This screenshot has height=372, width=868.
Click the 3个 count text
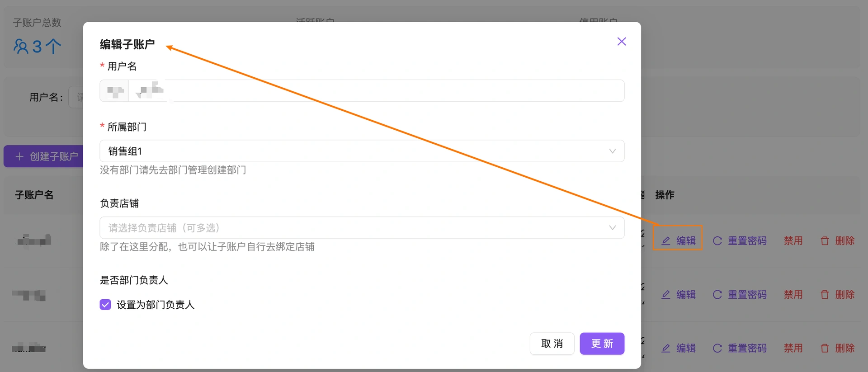pyautogui.click(x=47, y=46)
